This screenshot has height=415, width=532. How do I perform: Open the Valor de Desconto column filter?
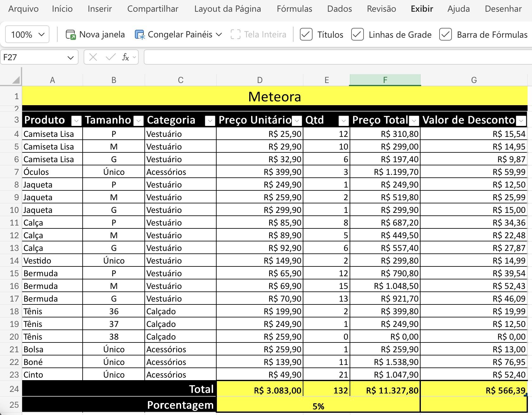pyautogui.click(x=521, y=121)
